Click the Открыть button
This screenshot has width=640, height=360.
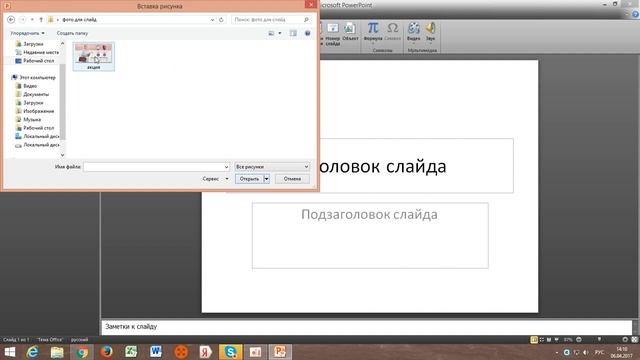pos(249,179)
